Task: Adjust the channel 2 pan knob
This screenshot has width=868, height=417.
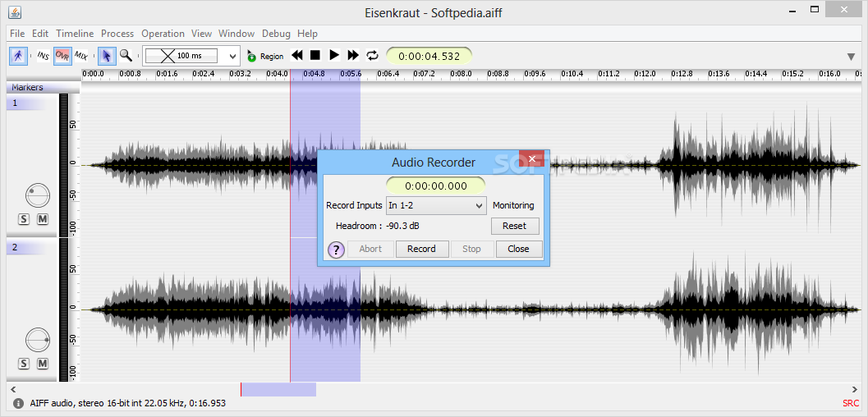Action: click(x=38, y=339)
